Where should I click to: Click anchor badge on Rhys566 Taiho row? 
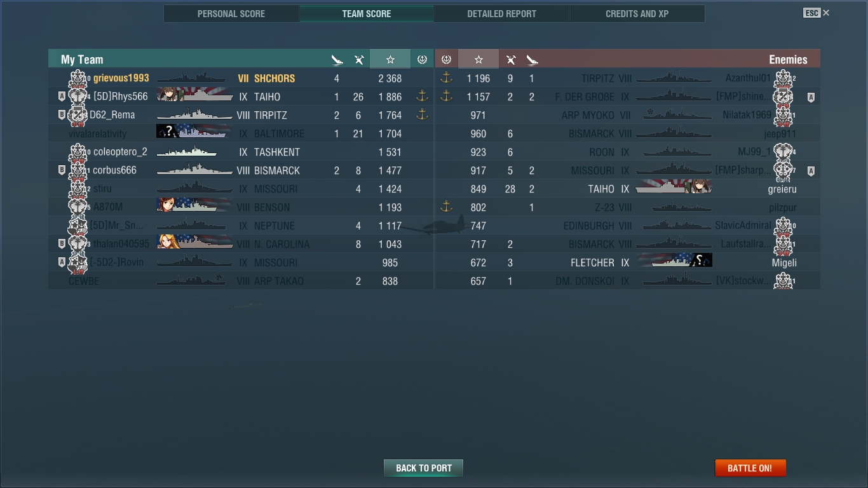(x=422, y=97)
